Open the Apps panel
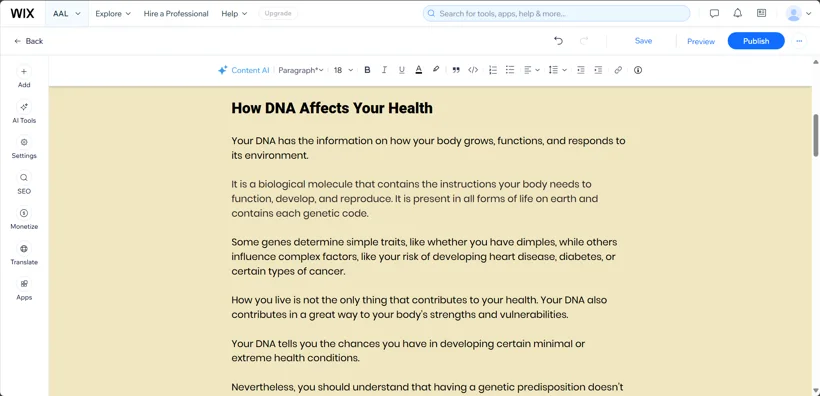The height and width of the screenshot is (396, 820). tap(24, 289)
